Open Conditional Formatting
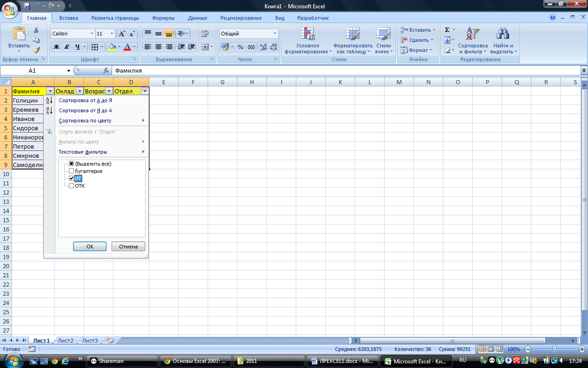This screenshot has width=588, height=368. click(308, 40)
